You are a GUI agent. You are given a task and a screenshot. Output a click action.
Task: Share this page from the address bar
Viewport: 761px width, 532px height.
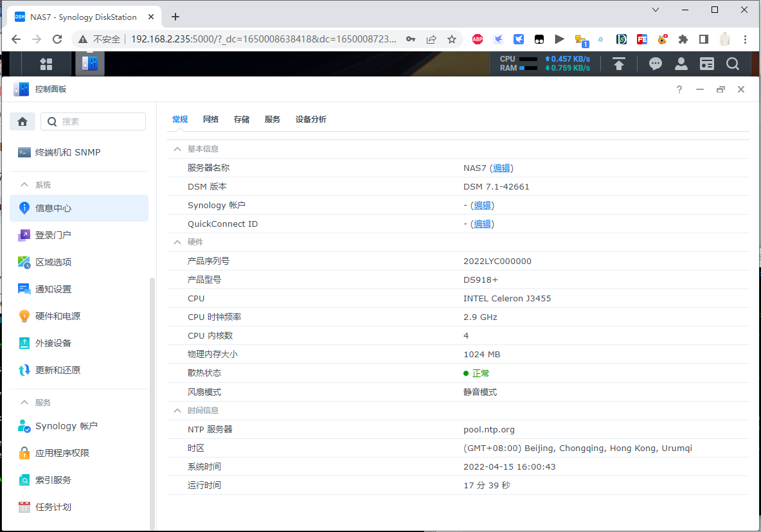pos(431,39)
